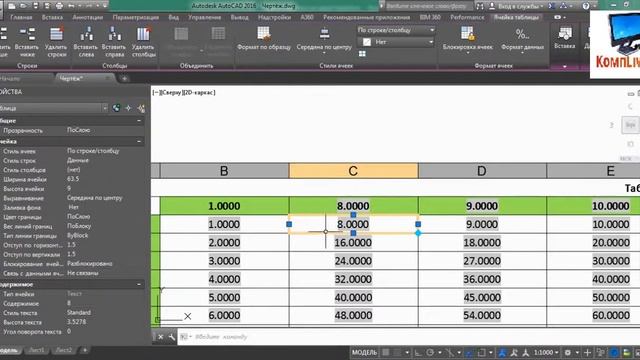
Task: Click the wrench customize icon in command line
Action: (171, 337)
